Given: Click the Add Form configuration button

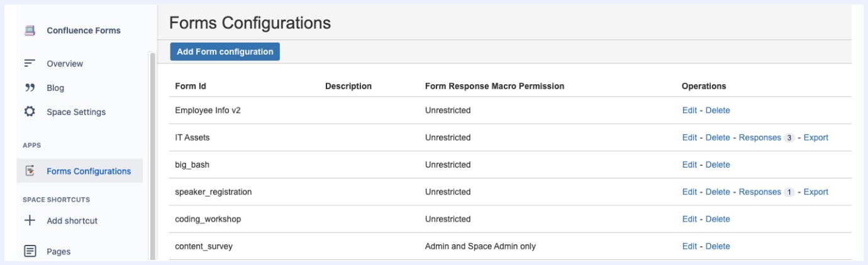Looking at the screenshot, I should click(225, 51).
